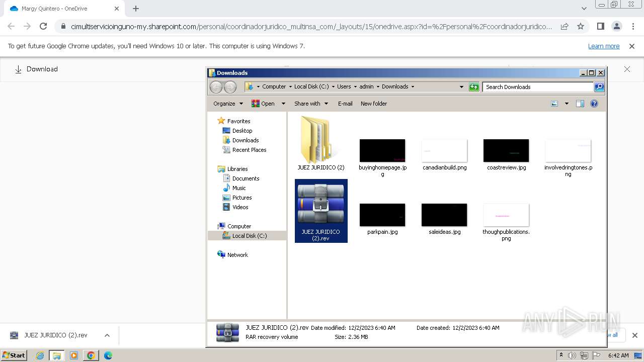The height and width of the screenshot is (362, 644).
Task: Expand the views options dropdown arrow
Action: tap(567, 104)
